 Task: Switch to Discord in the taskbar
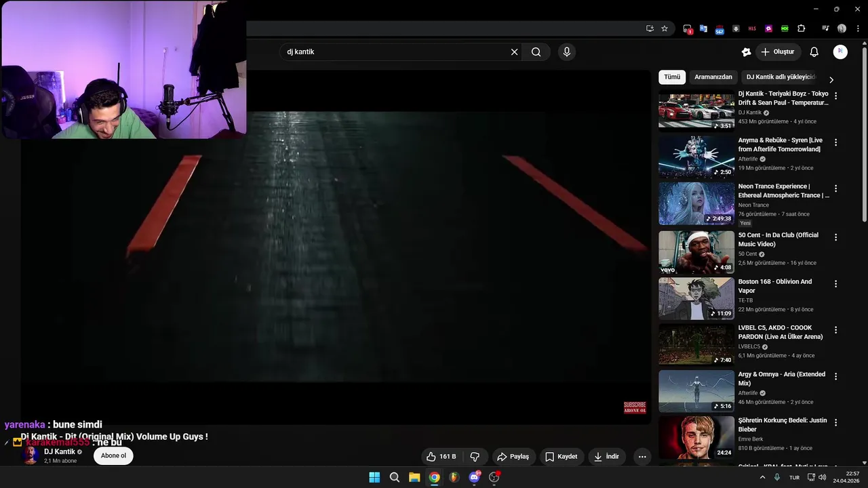(474, 477)
